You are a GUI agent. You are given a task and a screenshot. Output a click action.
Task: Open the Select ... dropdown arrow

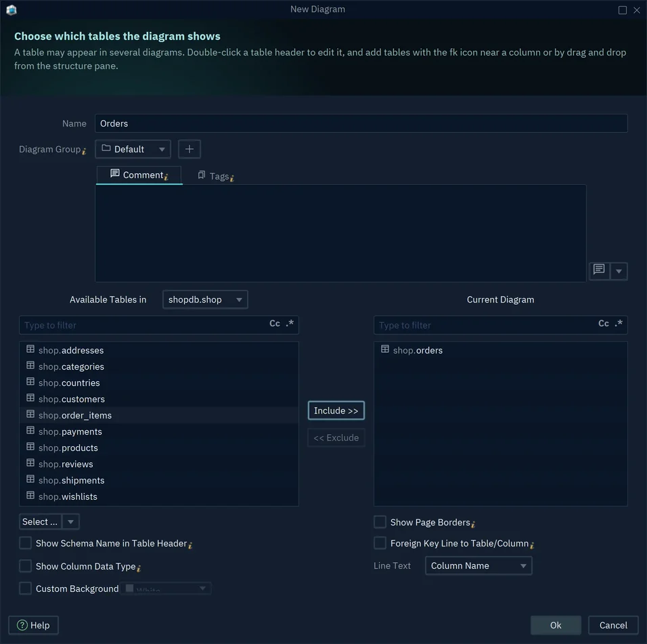(70, 522)
